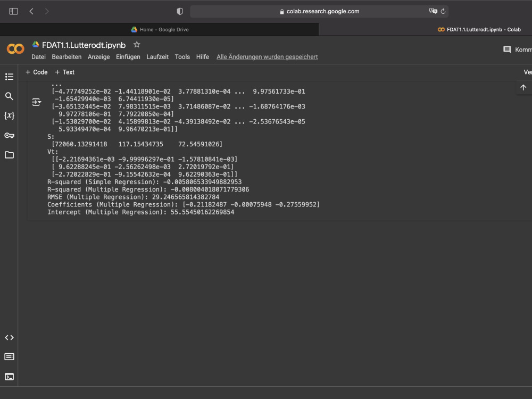Image resolution: width=532 pixels, height=399 pixels.
Task: Open the Datei menu
Action: click(38, 57)
